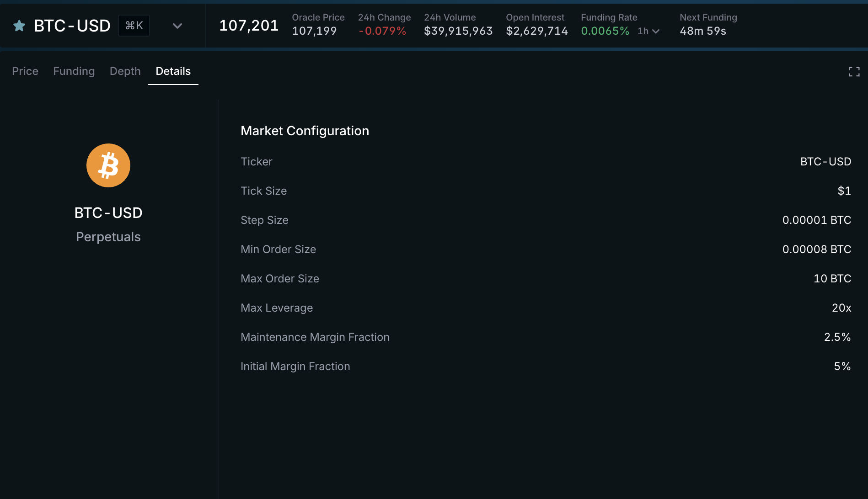Switch to the Price tab
868x499 pixels.
25,71
